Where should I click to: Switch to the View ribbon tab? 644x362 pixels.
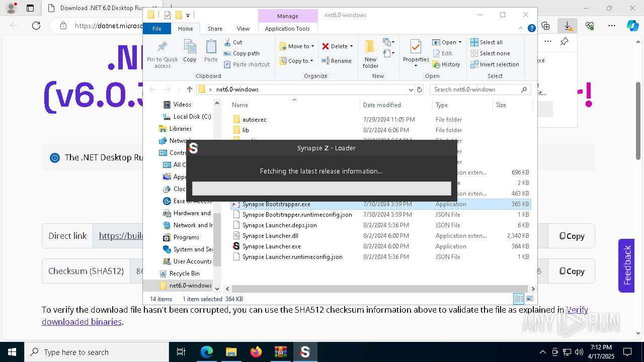pos(243,29)
